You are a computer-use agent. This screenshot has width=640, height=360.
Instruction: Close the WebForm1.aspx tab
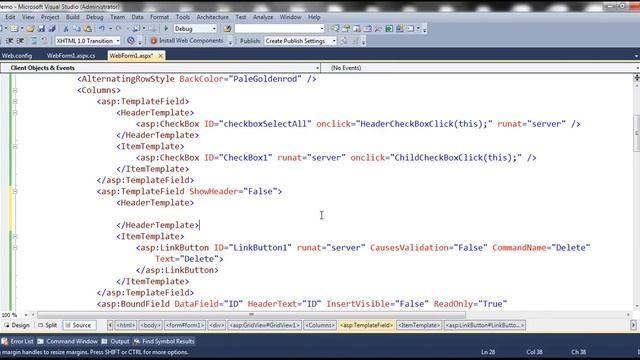(x=160, y=56)
